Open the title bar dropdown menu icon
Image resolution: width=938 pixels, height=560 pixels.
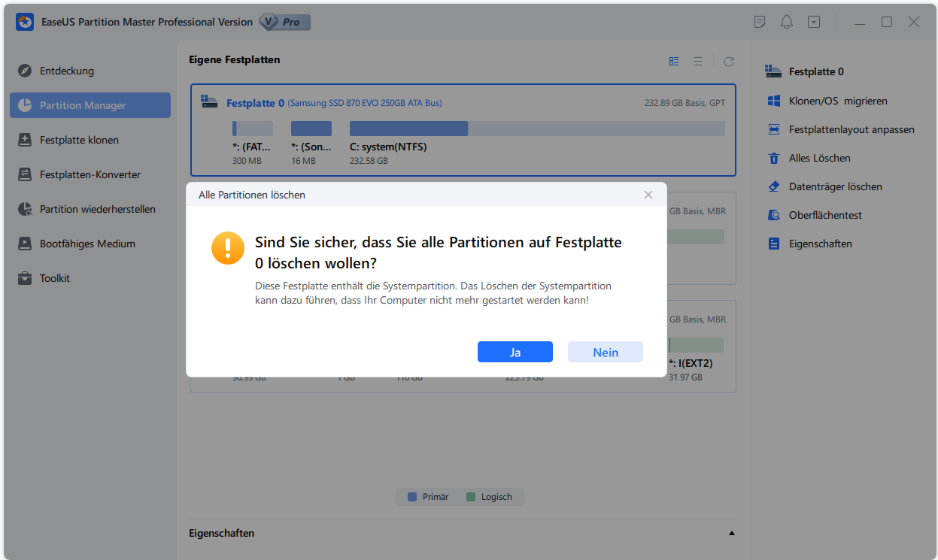click(x=814, y=22)
